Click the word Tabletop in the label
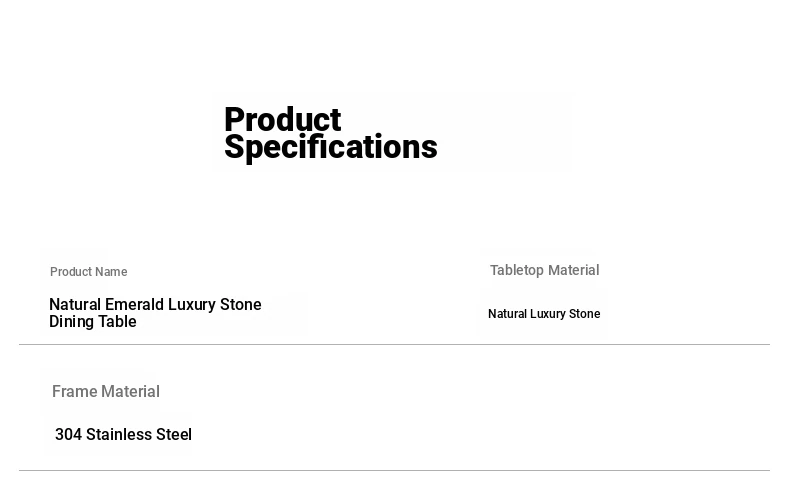 [517, 270]
